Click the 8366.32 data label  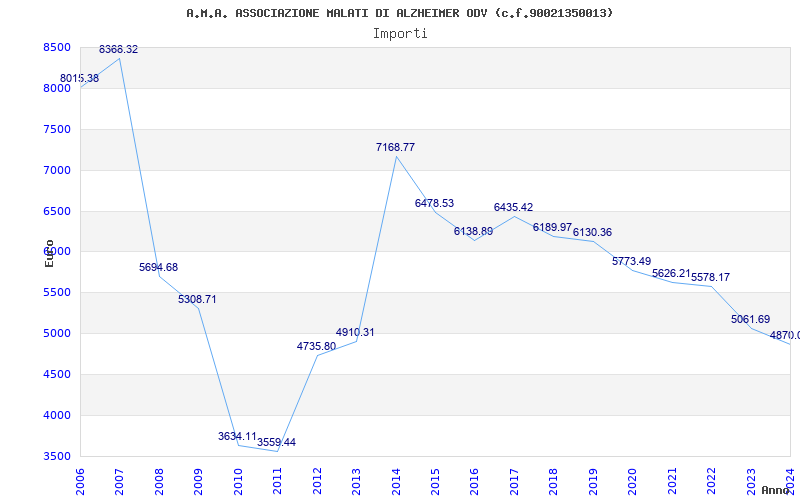click(x=118, y=49)
